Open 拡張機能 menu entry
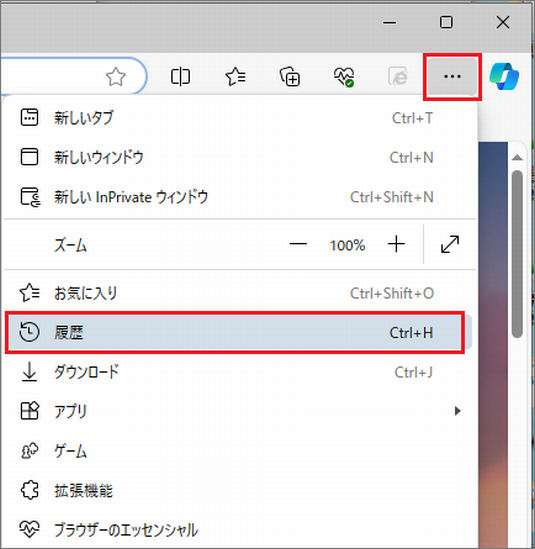Viewport: 535px width, 549px height. click(240, 490)
